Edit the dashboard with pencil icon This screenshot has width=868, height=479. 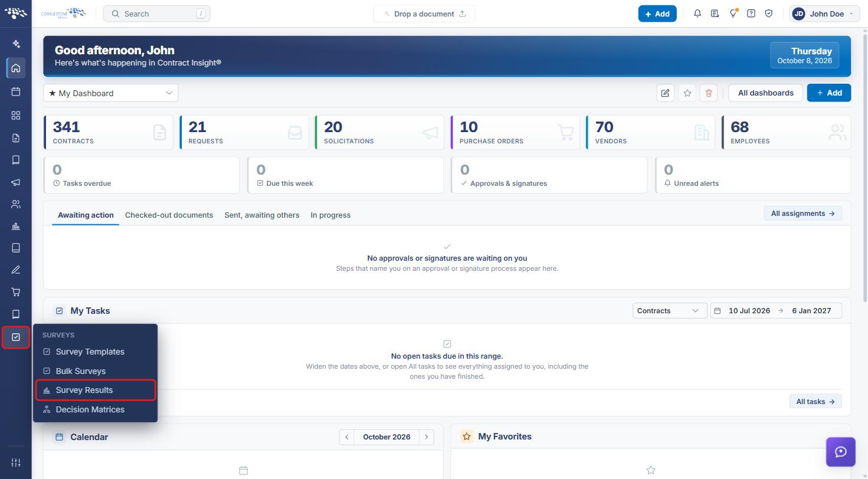[665, 93]
